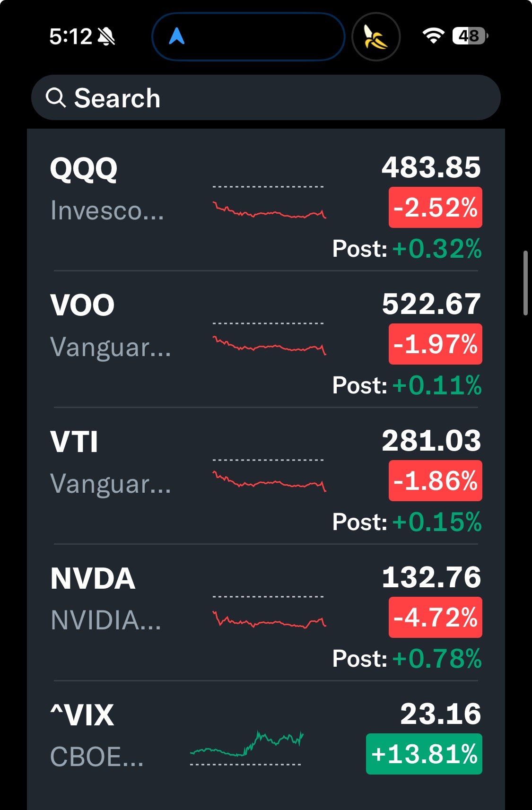Tap the silent mode bell icon
Screen dimensions: 532x810
pyautogui.click(x=106, y=36)
